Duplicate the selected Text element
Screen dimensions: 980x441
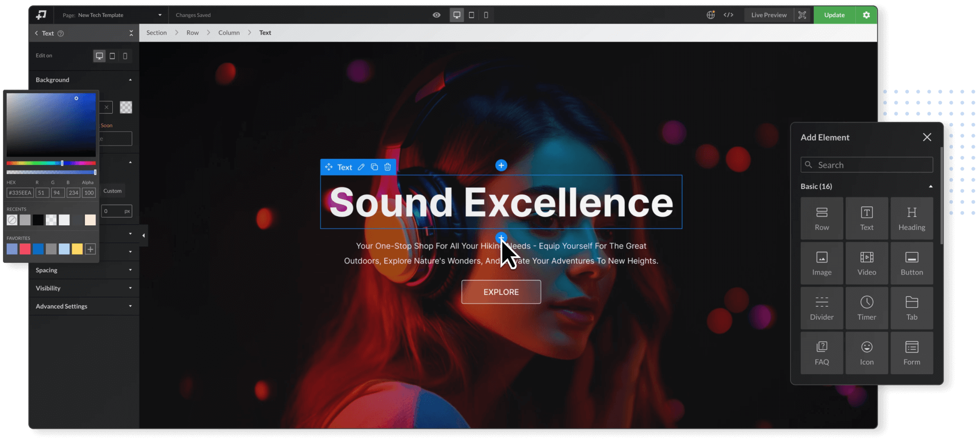tap(374, 167)
